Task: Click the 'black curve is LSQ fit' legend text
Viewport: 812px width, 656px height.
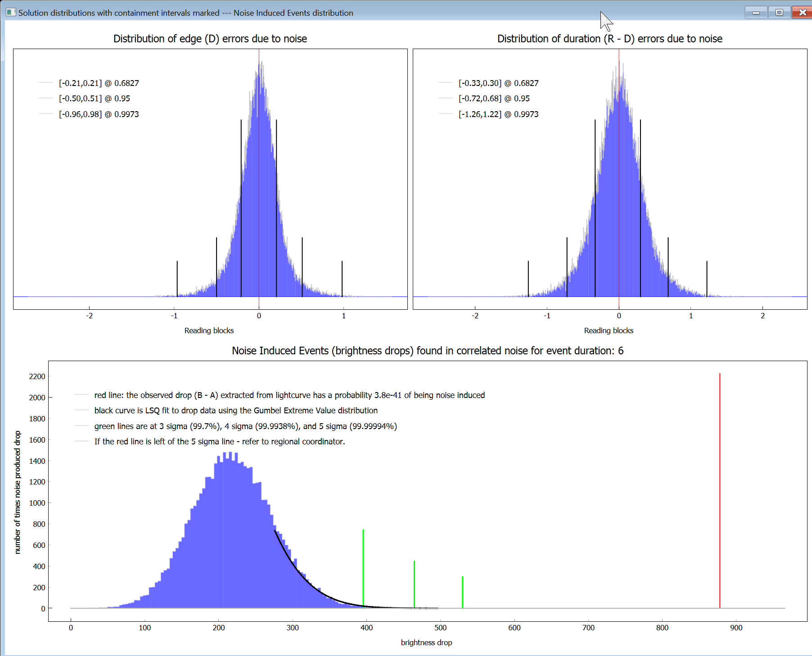Action: click(x=236, y=411)
